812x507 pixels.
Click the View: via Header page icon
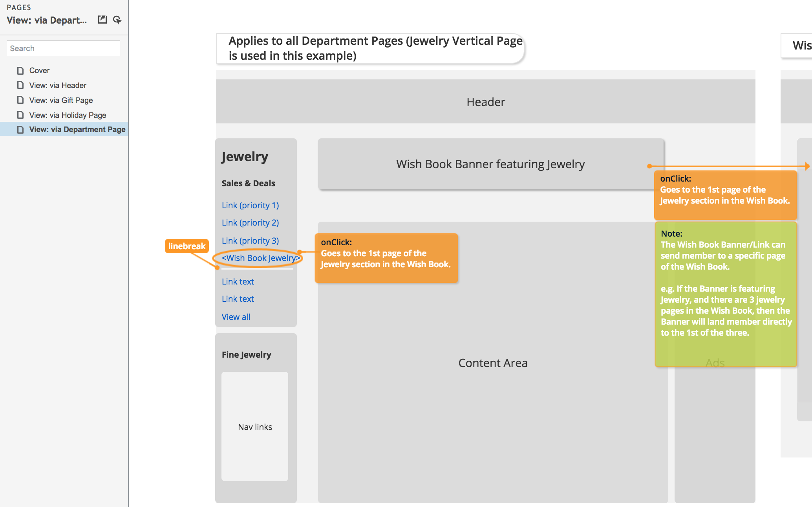point(20,85)
